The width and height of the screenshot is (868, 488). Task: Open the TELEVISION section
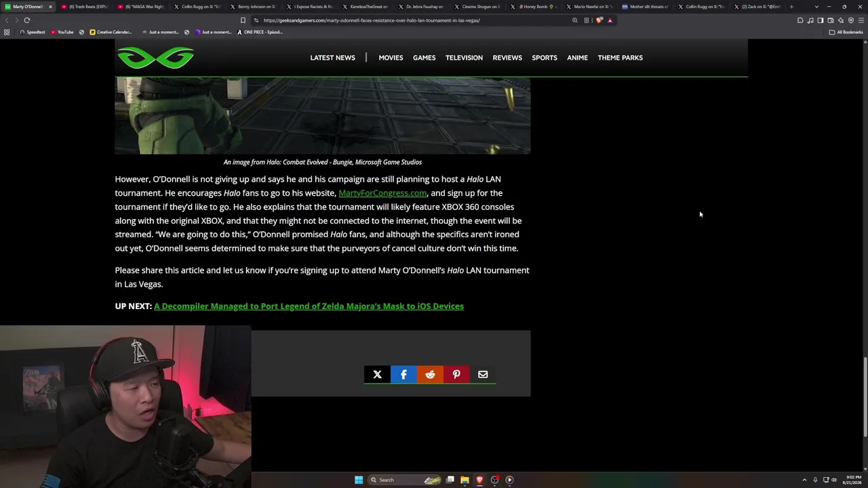(x=464, y=58)
